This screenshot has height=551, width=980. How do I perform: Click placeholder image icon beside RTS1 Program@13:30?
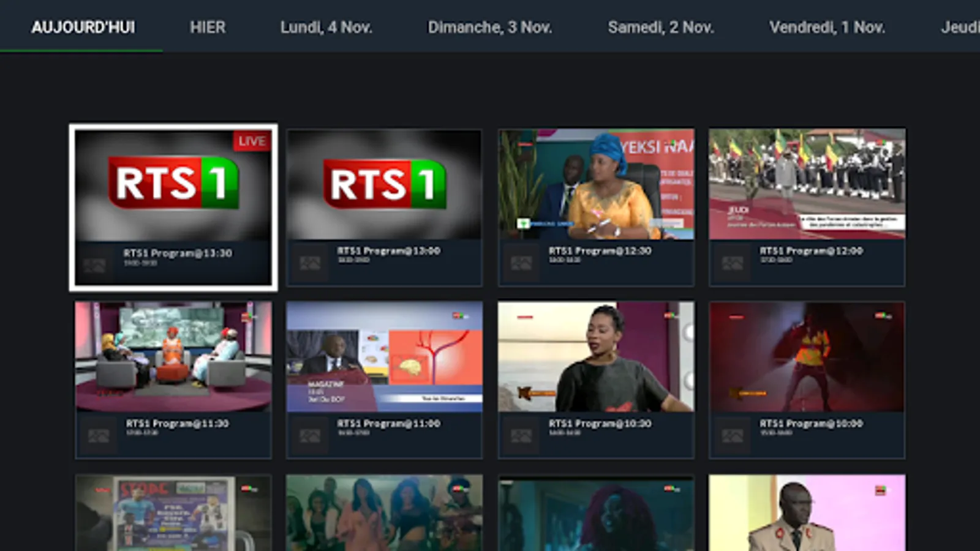tap(94, 265)
